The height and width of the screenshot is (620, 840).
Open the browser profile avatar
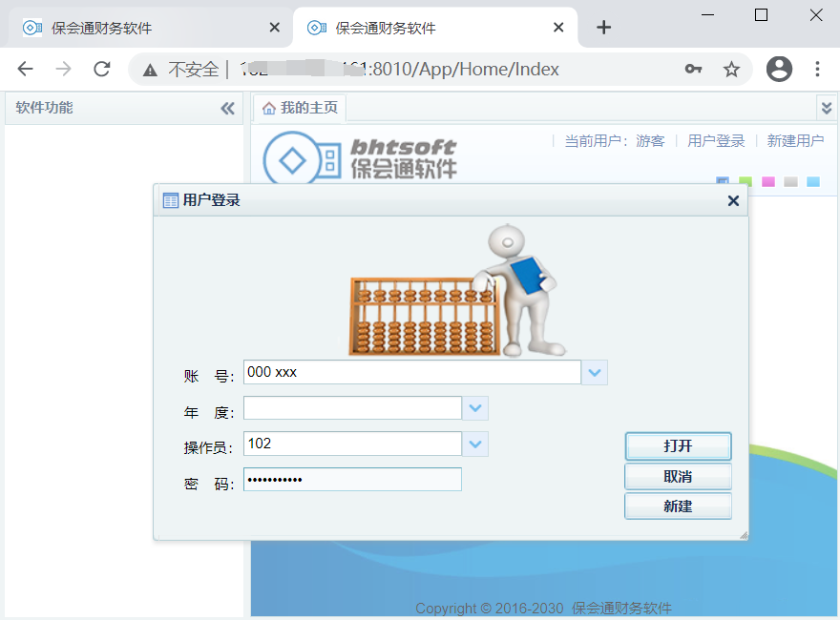779,69
